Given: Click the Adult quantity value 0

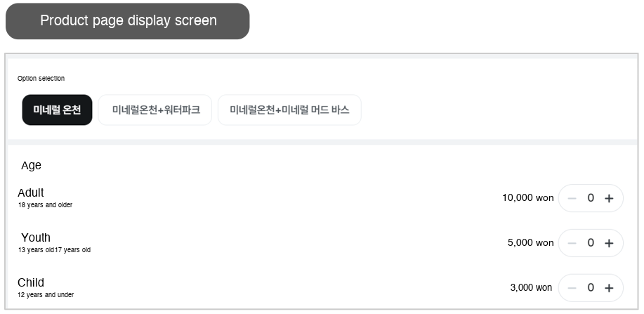Looking at the screenshot, I should 590,198.
